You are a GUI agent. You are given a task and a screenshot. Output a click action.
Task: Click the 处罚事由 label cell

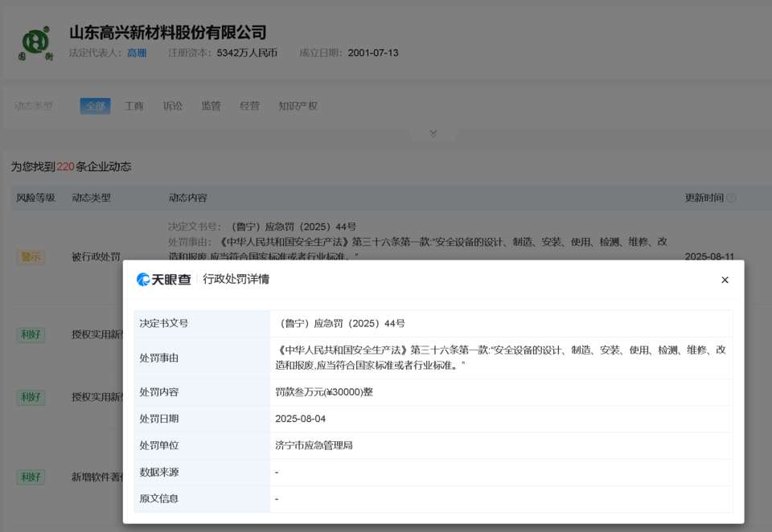(202, 358)
